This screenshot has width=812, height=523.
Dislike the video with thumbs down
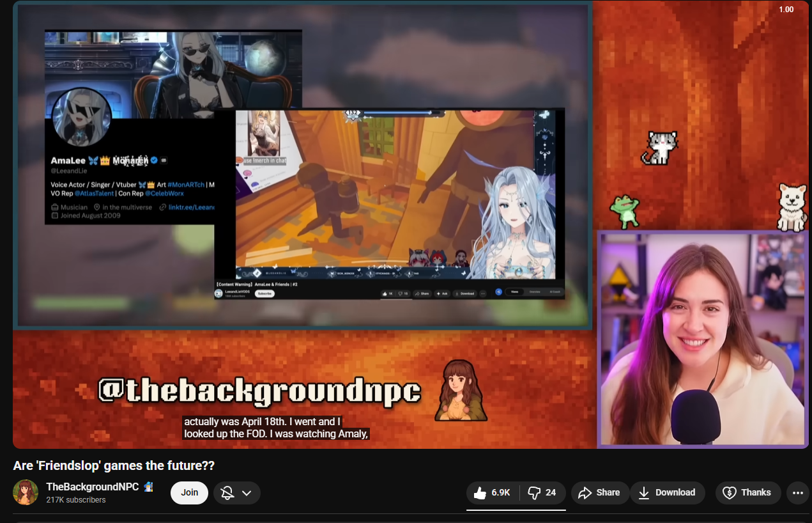coord(543,492)
